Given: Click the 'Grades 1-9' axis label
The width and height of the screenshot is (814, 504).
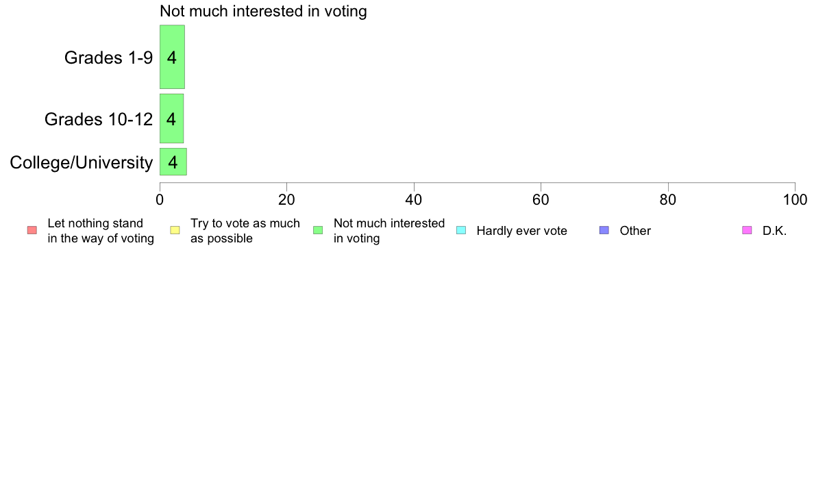Looking at the screenshot, I should pos(108,58).
